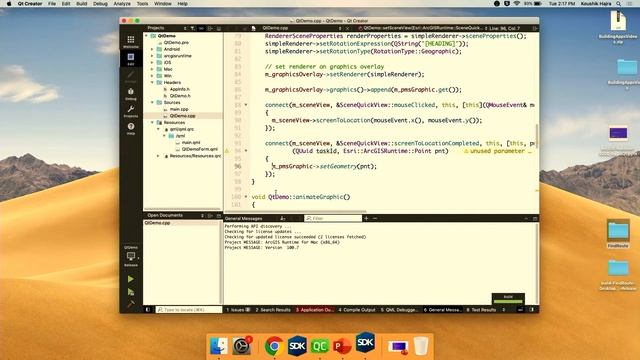
Task: Open Chrome from the Dock
Action: (x=274, y=346)
